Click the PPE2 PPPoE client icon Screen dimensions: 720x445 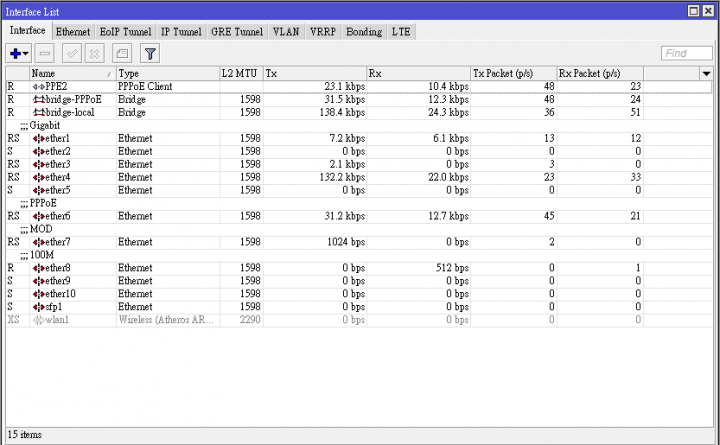pos(39,86)
